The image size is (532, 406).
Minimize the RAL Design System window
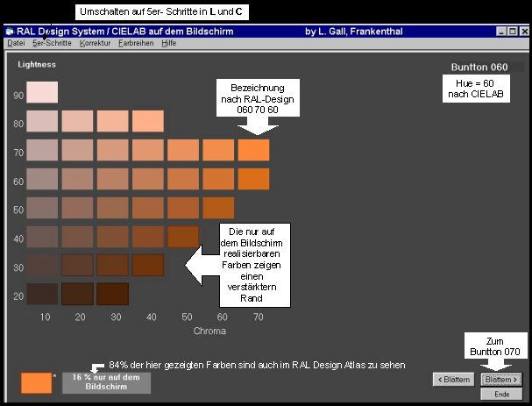click(500, 31)
